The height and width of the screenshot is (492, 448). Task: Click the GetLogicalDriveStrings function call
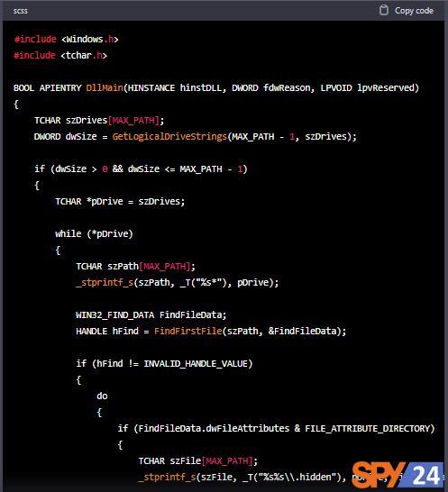[x=169, y=136]
